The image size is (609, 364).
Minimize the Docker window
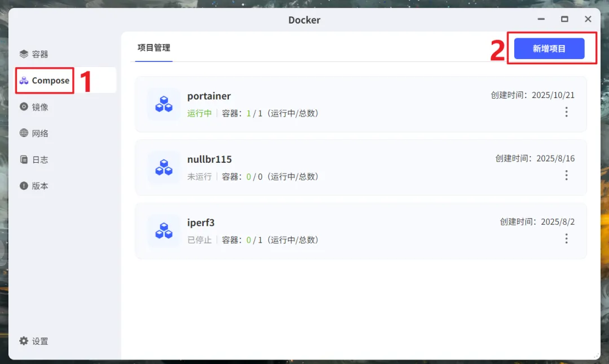(541, 19)
